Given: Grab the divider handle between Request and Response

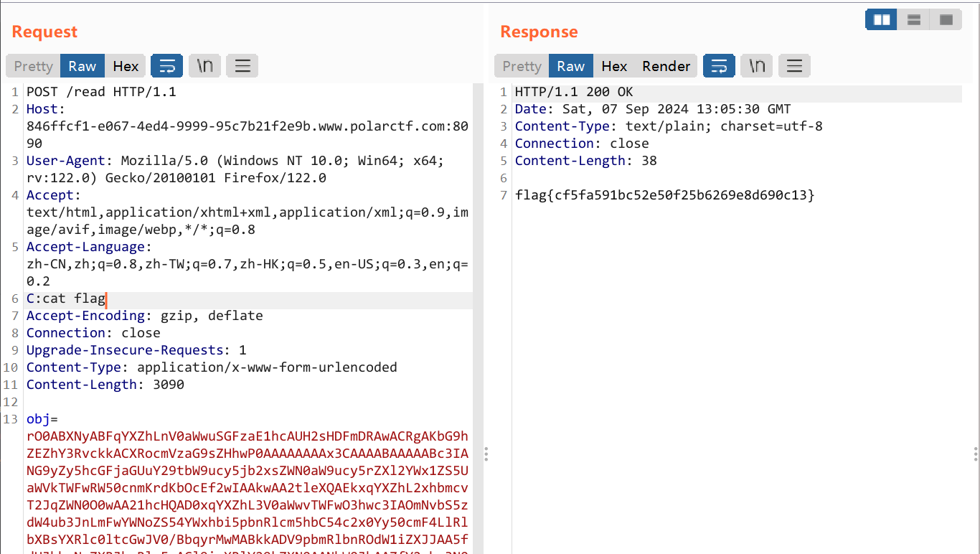Looking at the screenshot, I should coord(486,454).
